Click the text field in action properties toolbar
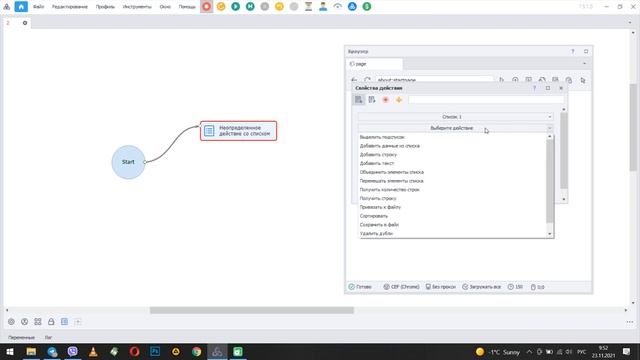This screenshot has height=360, width=640. point(486,100)
